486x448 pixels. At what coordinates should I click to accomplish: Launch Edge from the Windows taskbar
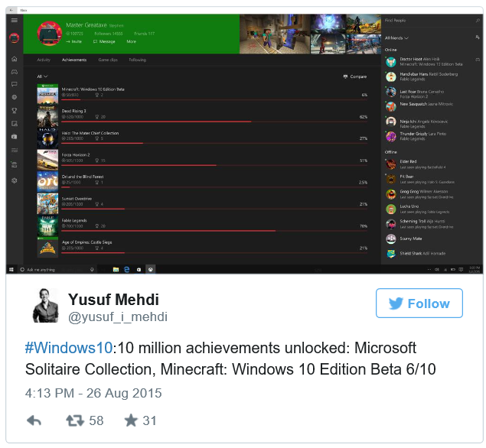tap(127, 269)
